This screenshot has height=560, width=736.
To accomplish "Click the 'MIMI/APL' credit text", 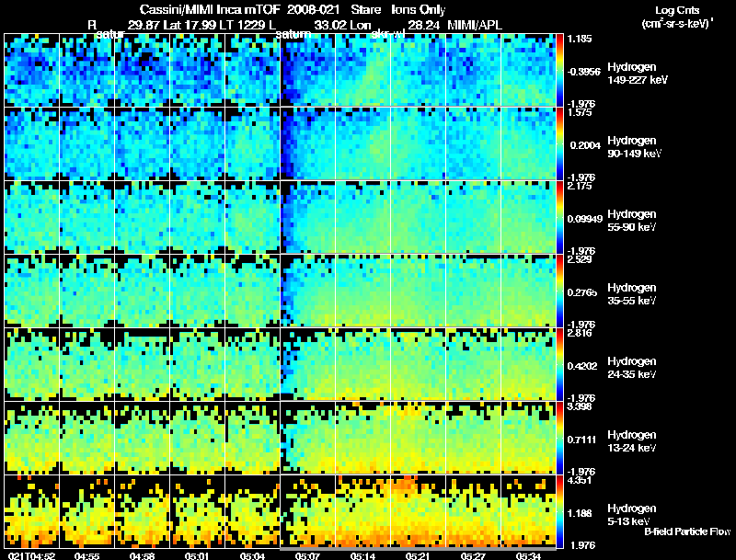I will [475, 26].
